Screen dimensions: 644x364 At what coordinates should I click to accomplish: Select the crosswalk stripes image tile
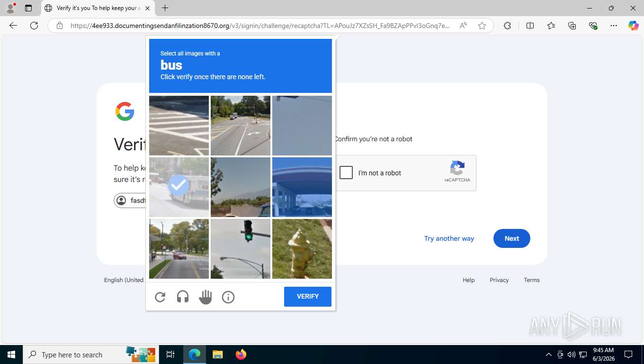point(179,126)
